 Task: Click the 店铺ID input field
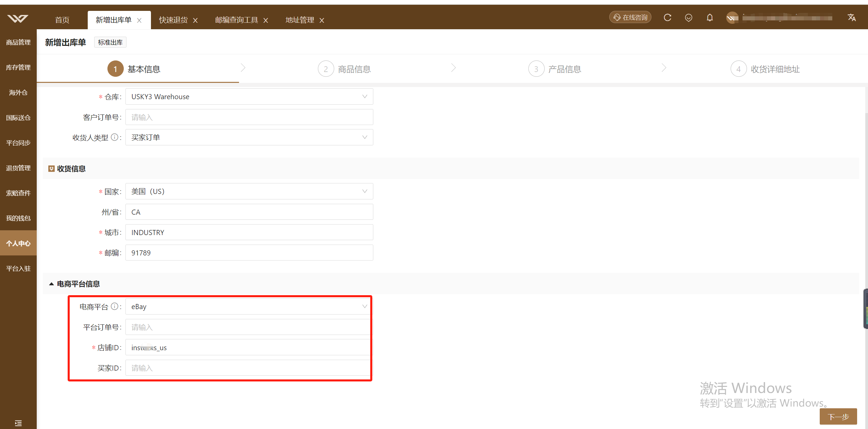(249, 347)
